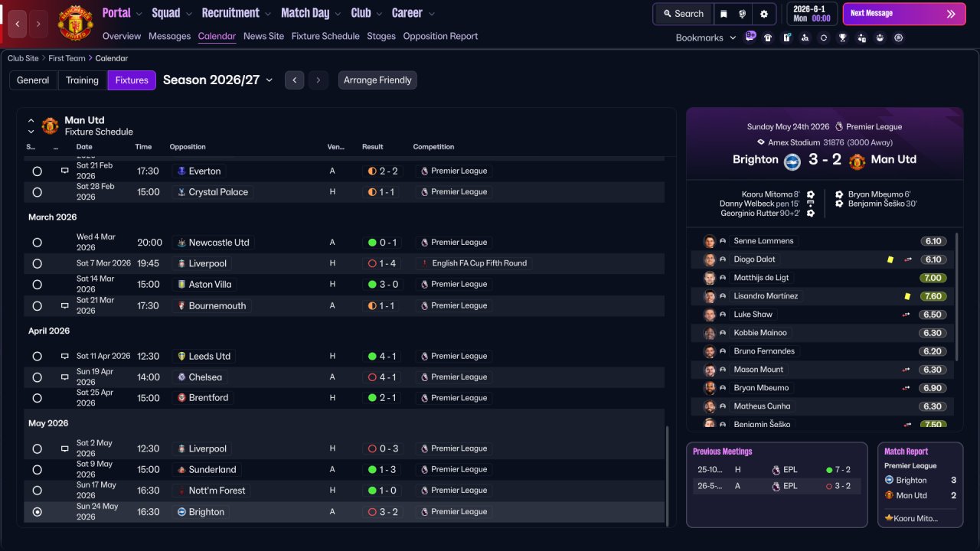Open the Portal dropdown menu

122,13
